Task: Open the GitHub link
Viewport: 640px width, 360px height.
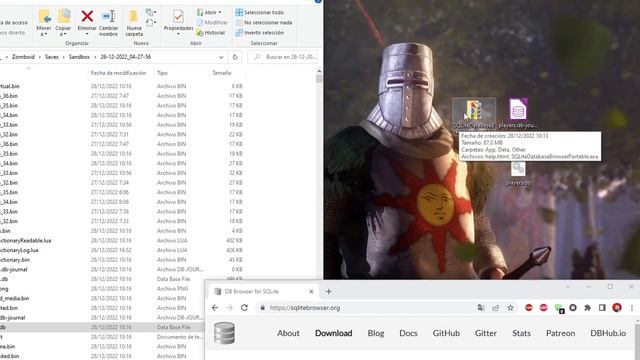Action: coord(446,333)
